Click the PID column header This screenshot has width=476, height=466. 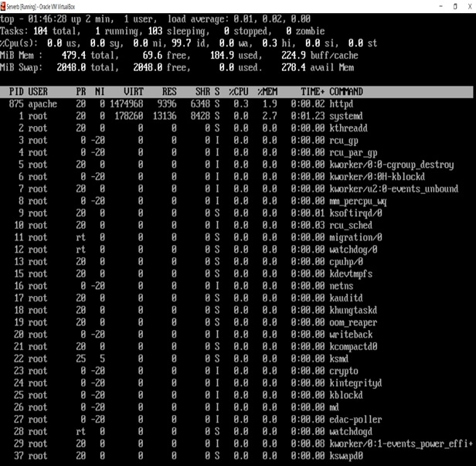(x=16, y=92)
